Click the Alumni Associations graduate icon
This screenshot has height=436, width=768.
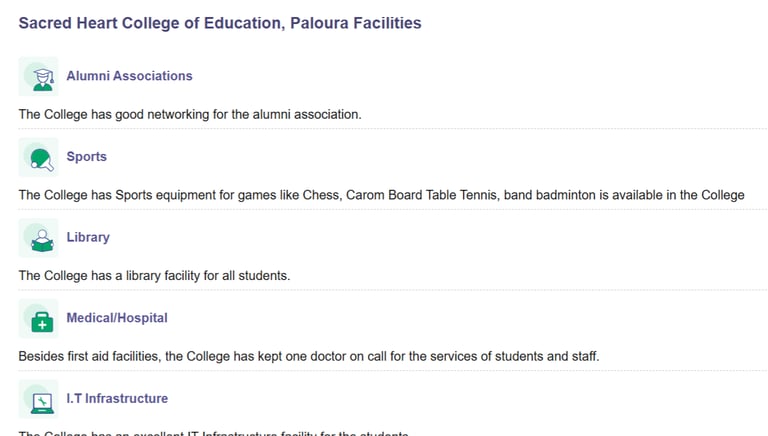(x=38, y=76)
